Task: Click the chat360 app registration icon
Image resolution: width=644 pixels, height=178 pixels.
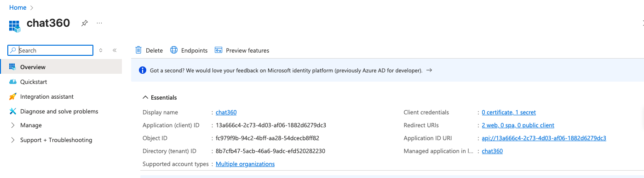Action: [15, 26]
